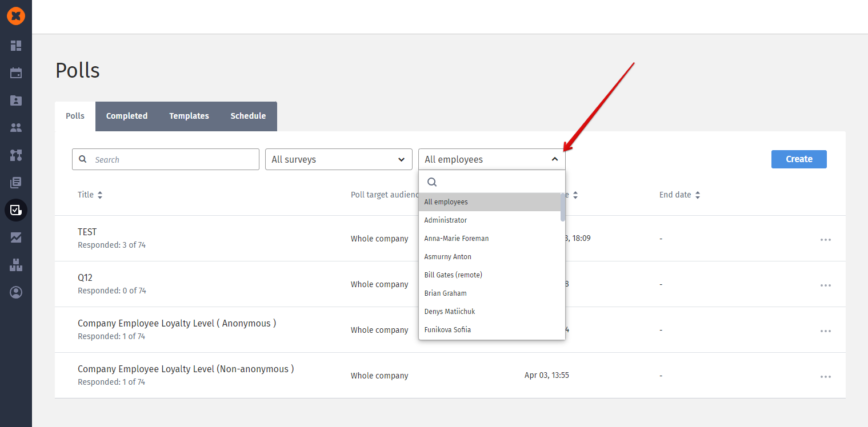
Task: Open the user profile sidebar icon
Action: [16, 292]
